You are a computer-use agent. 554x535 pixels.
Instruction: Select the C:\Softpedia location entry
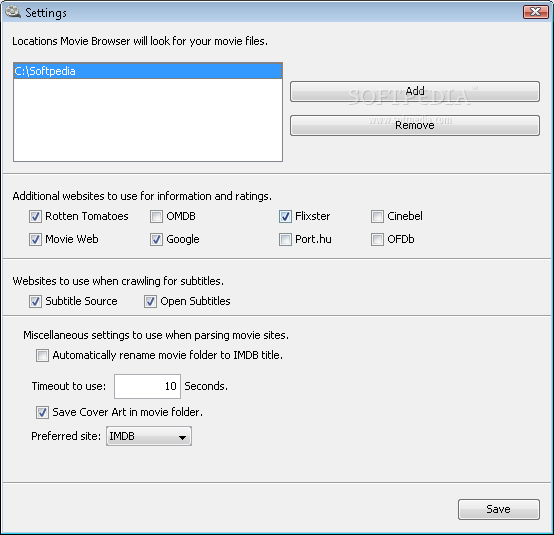148,71
